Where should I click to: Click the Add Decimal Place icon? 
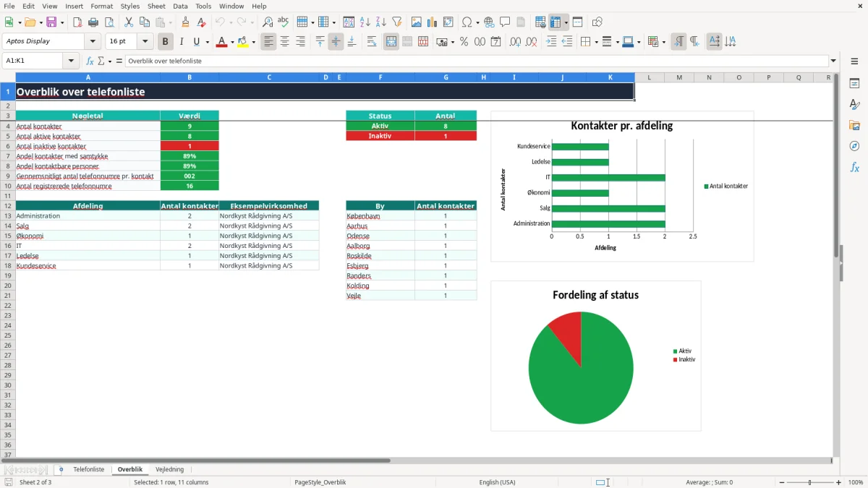[x=516, y=42]
